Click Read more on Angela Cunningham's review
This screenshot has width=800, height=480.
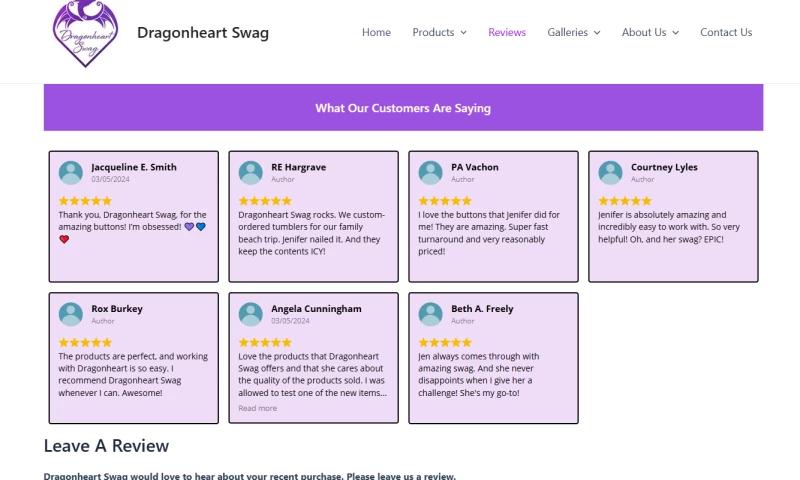258,408
